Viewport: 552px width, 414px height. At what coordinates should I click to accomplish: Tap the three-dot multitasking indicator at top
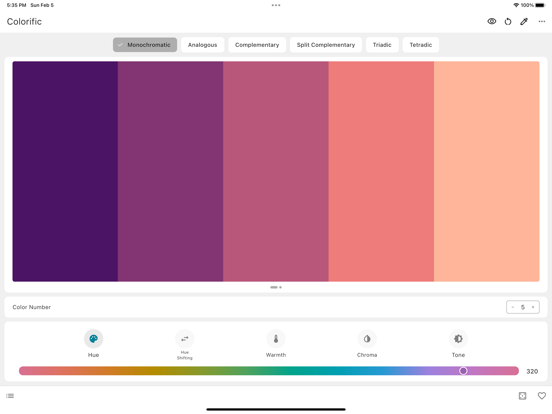click(276, 5)
